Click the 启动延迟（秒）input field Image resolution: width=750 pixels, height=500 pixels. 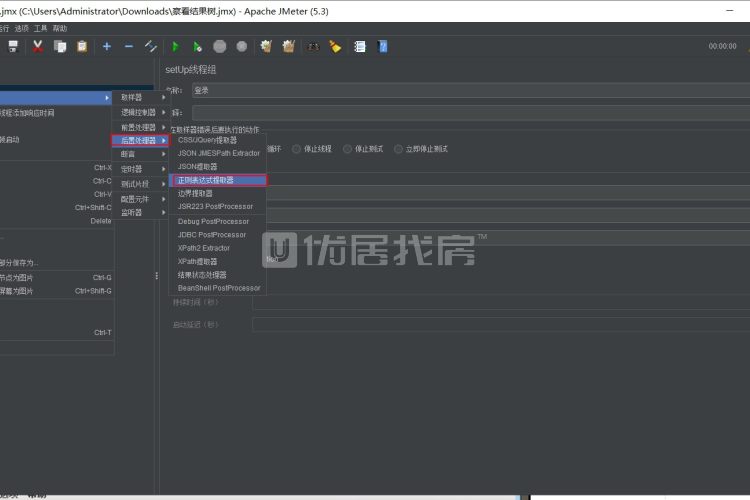pyautogui.click(x=501, y=324)
